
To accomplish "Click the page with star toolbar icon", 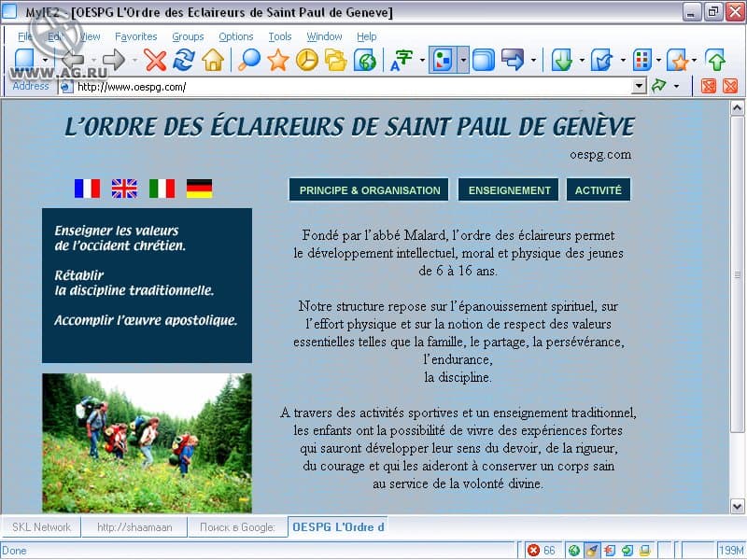I will (678, 61).
